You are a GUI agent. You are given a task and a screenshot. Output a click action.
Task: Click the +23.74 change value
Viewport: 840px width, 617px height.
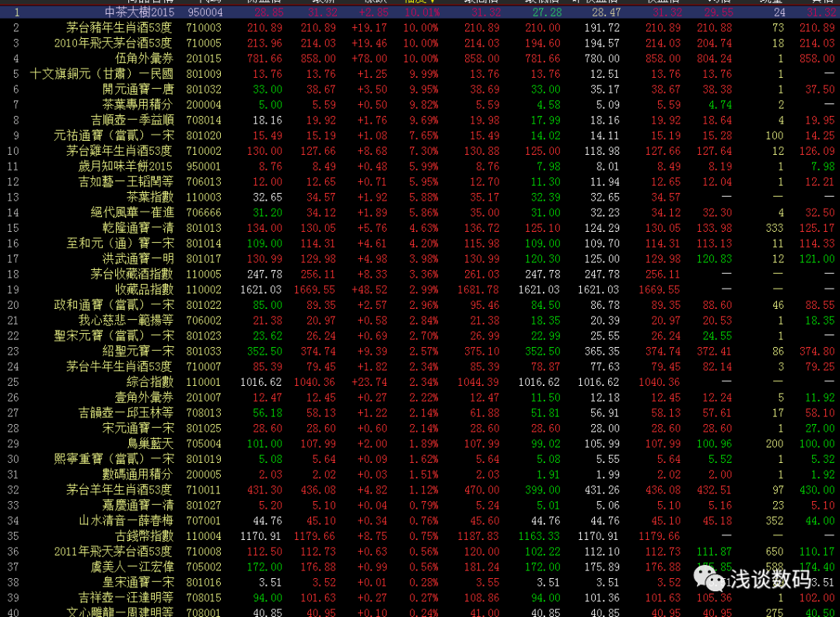[369, 382]
